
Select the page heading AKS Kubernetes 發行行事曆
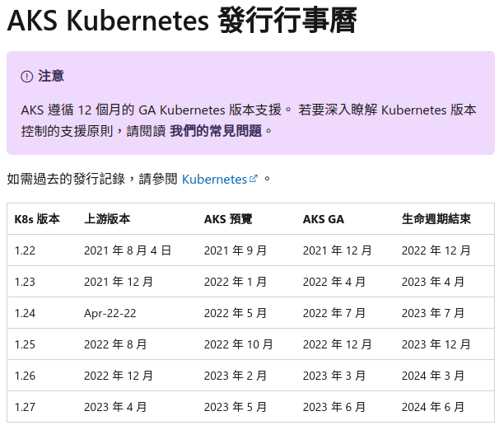tap(182, 21)
